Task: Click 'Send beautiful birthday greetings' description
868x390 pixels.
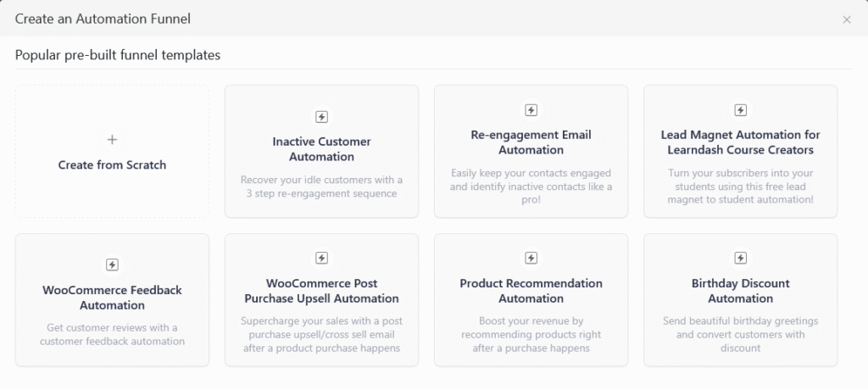Action: [x=740, y=335]
